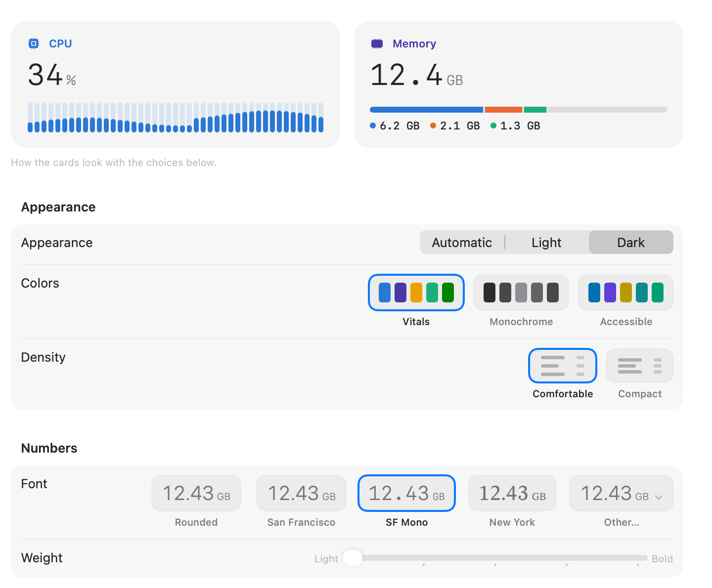Image resolution: width=712 pixels, height=588 pixels.
Task: Click the 2.1 GB legend entry
Action: (455, 126)
